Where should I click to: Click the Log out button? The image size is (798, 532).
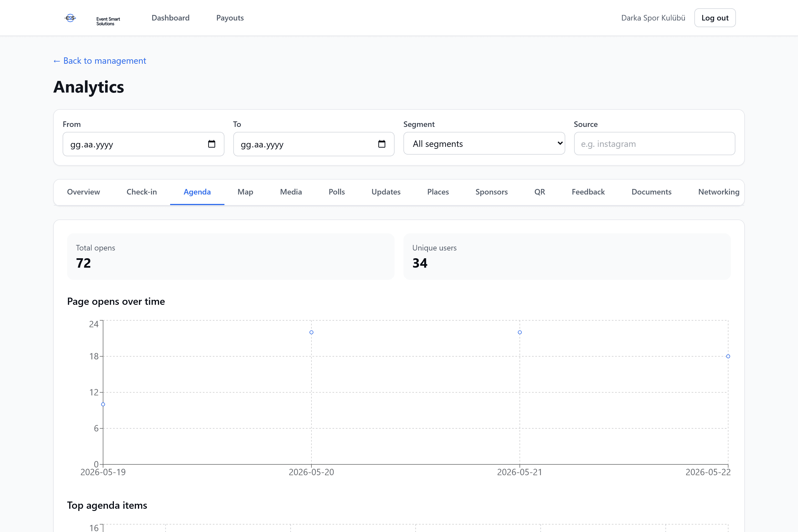click(x=715, y=18)
